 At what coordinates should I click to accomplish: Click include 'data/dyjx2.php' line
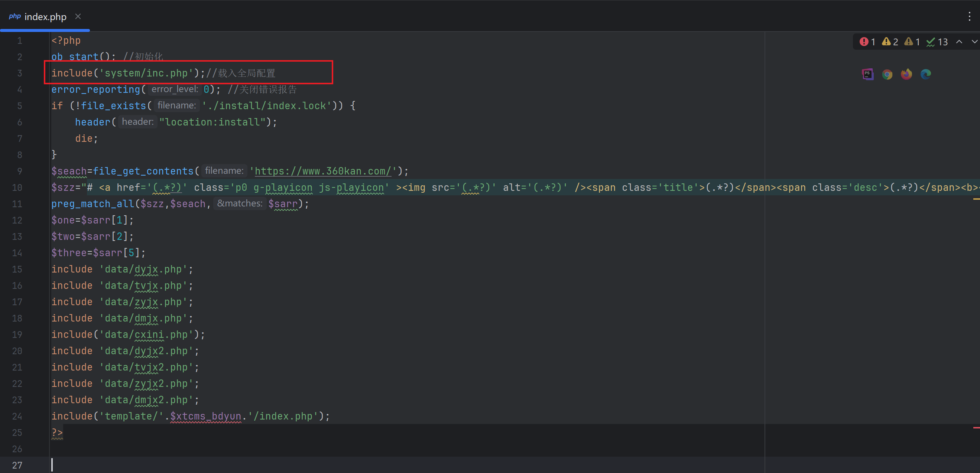[125, 351]
